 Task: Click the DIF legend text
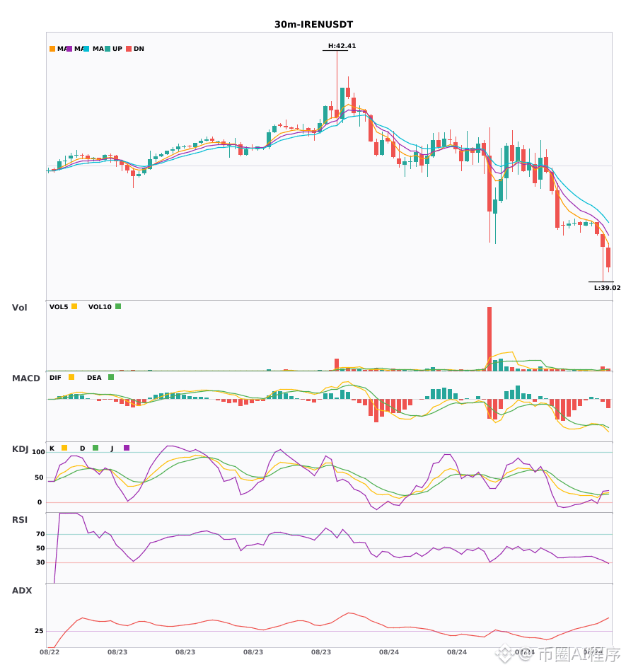tap(55, 378)
